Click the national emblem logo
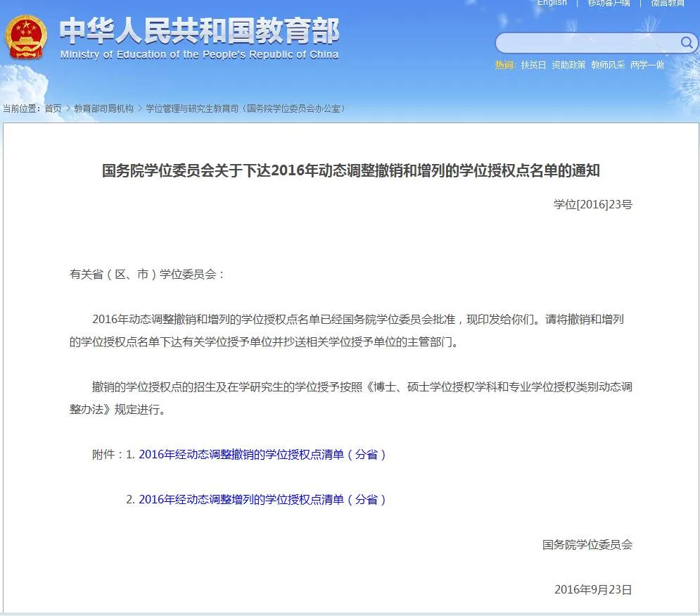 click(25, 37)
